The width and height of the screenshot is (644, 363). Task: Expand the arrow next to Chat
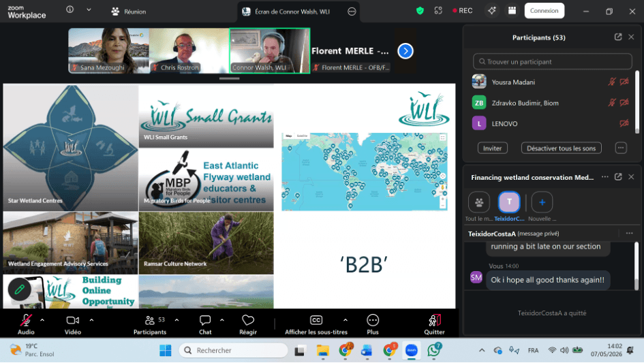[221, 320]
